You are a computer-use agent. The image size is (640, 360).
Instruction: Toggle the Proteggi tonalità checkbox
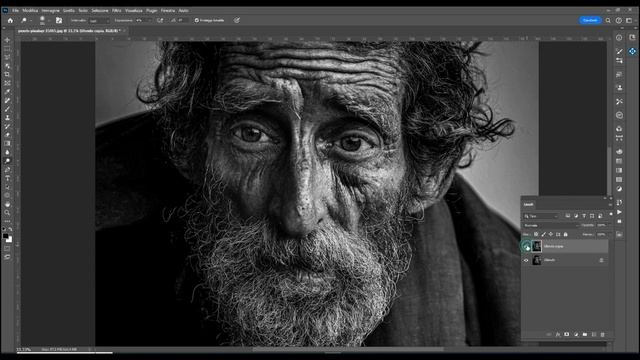point(197,20)
